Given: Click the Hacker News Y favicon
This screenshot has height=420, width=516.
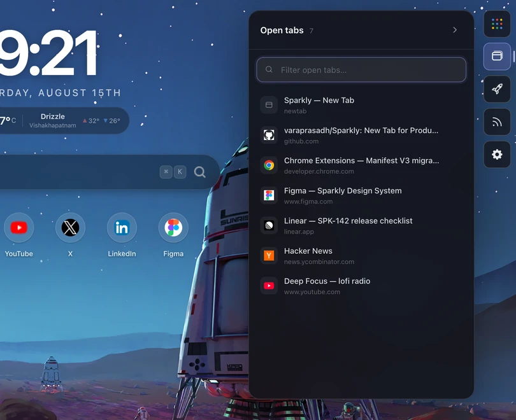Looking at the screenshot, I should point(269,256).
